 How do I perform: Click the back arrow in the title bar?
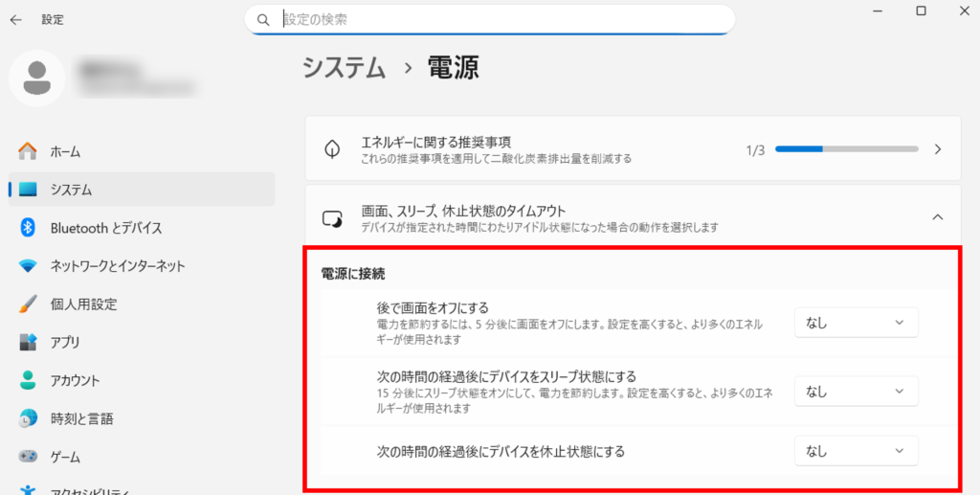pyautogui.click(x=15, y=19)
